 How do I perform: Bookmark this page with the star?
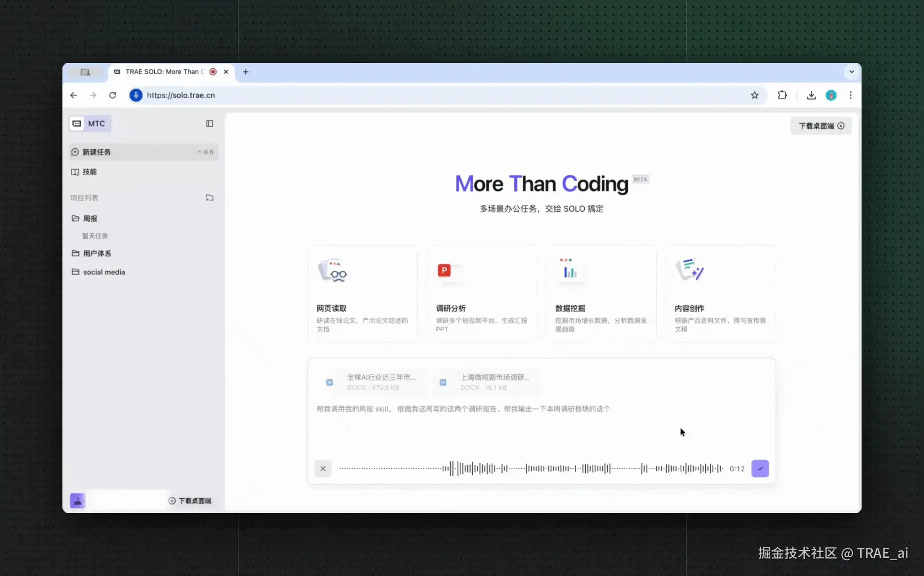point(754,95)
